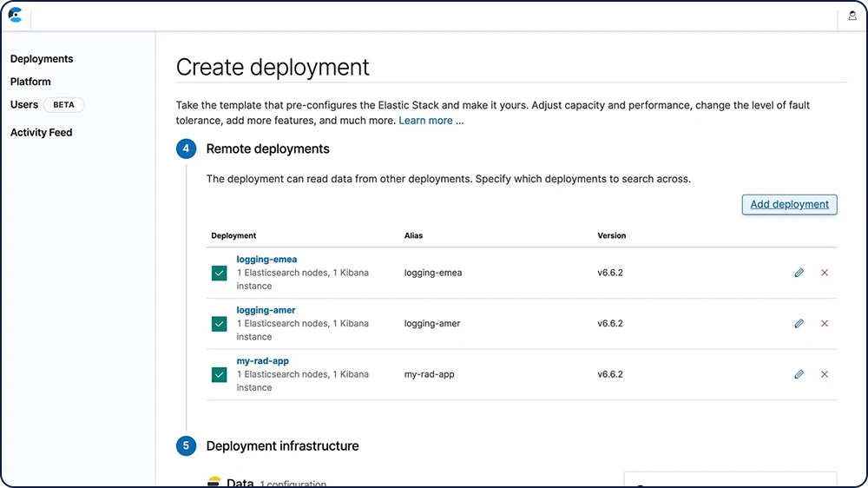Viewport: 868px width, 488px height.
Task: Click the Create deployment page title
Action: click(x=273, y=67)
